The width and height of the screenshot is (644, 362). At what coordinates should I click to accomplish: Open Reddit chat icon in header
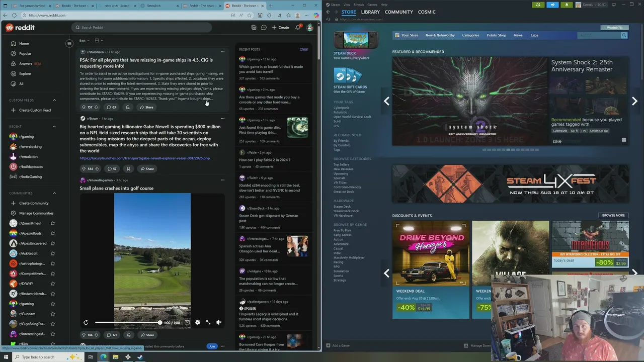pyautogui.click(x=264, y=28)
